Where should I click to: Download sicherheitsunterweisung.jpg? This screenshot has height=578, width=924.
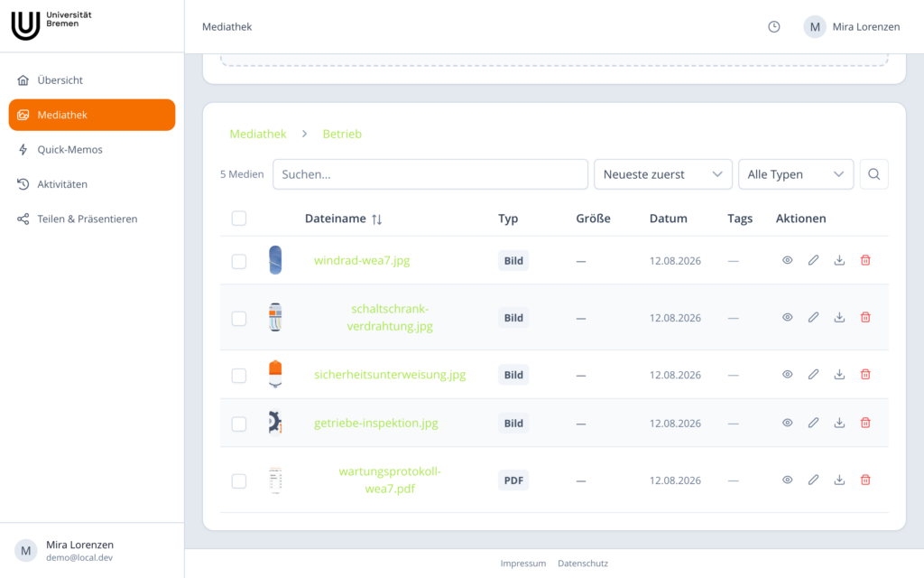(839, 375)
